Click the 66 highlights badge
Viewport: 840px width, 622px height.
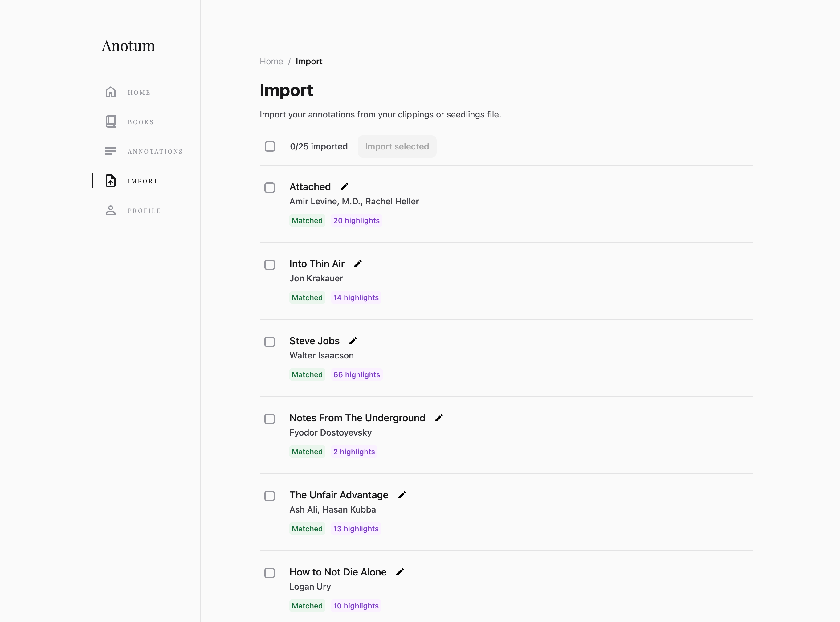click(x=357, y=374)
